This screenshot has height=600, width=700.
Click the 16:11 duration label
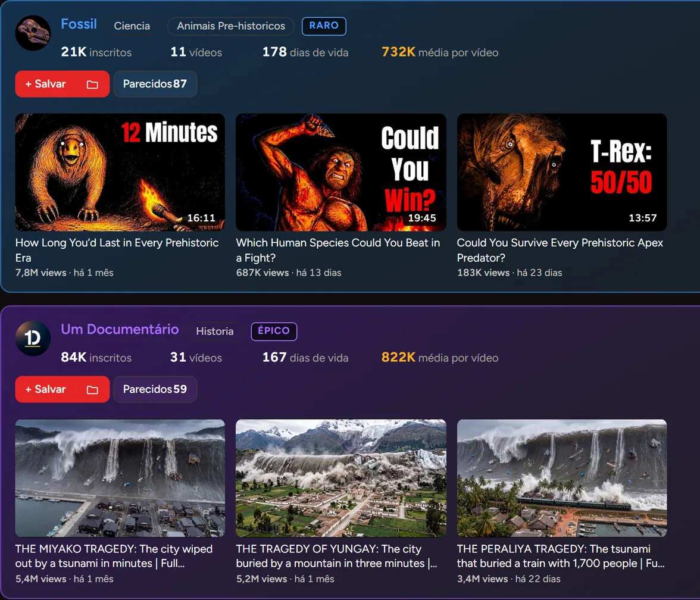pos(201,218)
